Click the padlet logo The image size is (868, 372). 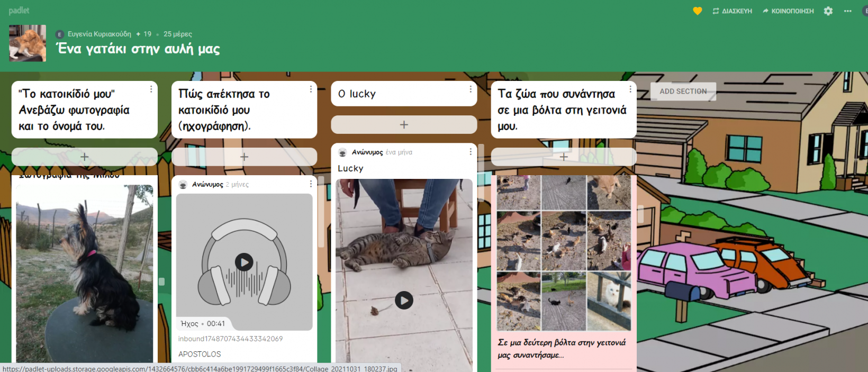19,11
